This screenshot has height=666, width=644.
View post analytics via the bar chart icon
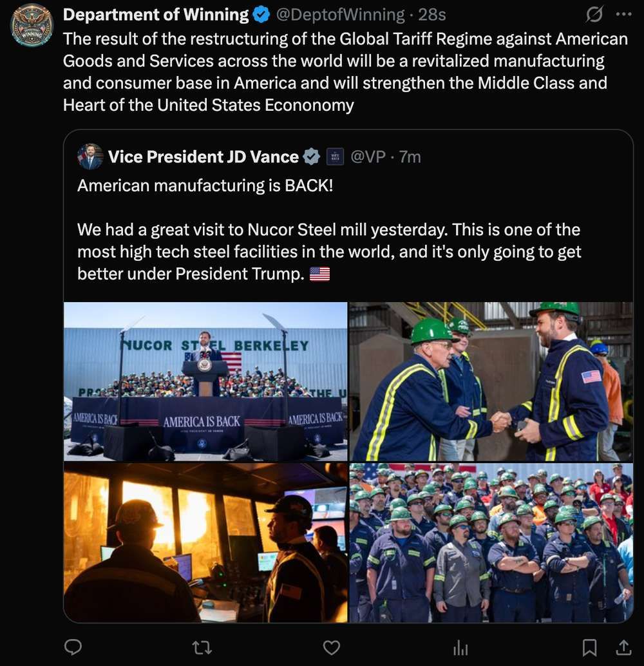click(x=460, y=648)
